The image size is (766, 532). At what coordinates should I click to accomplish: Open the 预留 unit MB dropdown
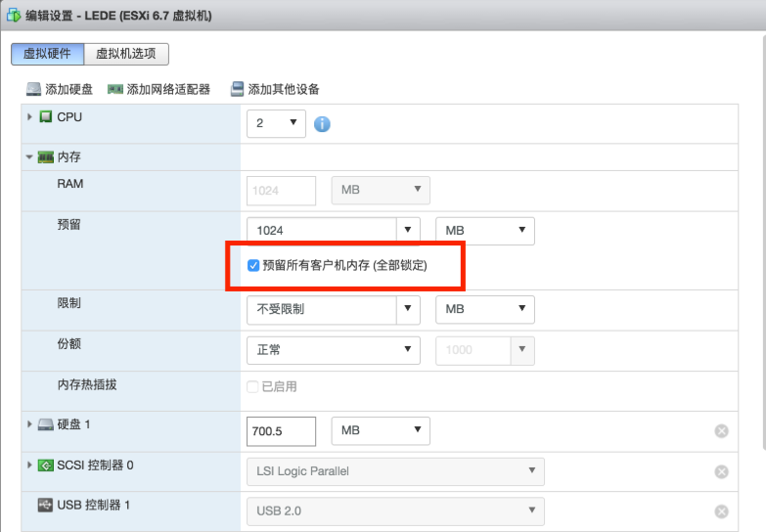tap(485, 231)
